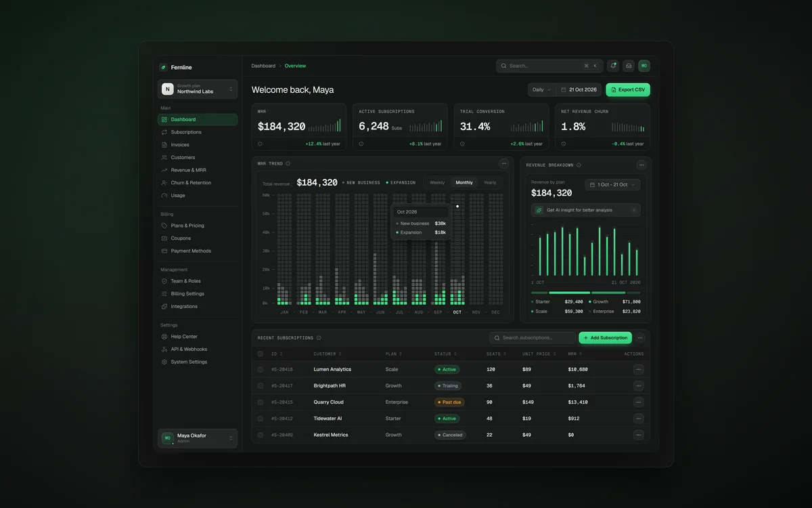Open the Revenue Breakdown more options menu
Screen dimensions: 812x508
tap(641, 165)
